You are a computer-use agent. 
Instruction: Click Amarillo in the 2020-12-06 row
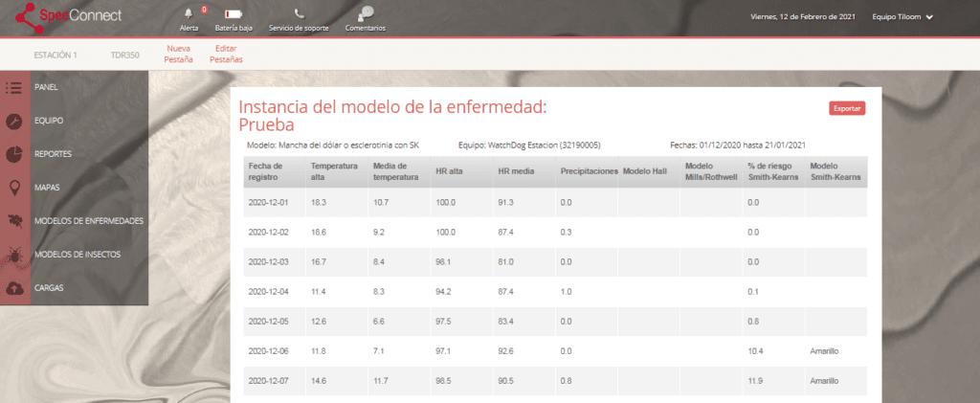824,351
